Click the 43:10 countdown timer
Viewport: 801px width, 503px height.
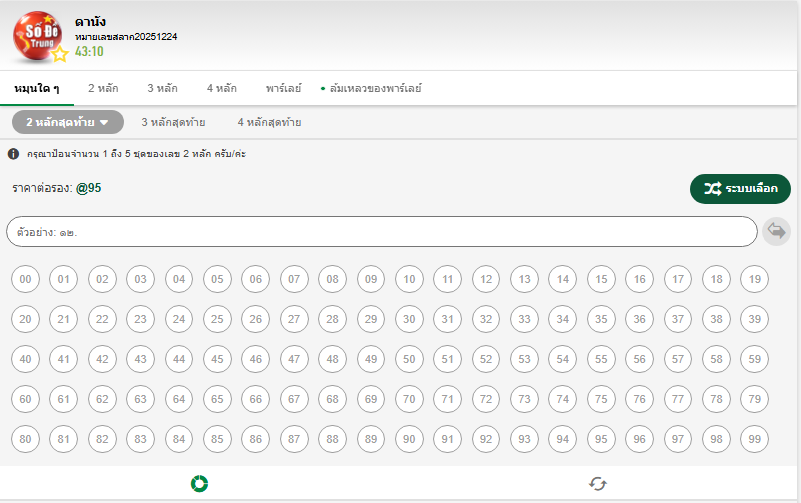pos(89,52)
